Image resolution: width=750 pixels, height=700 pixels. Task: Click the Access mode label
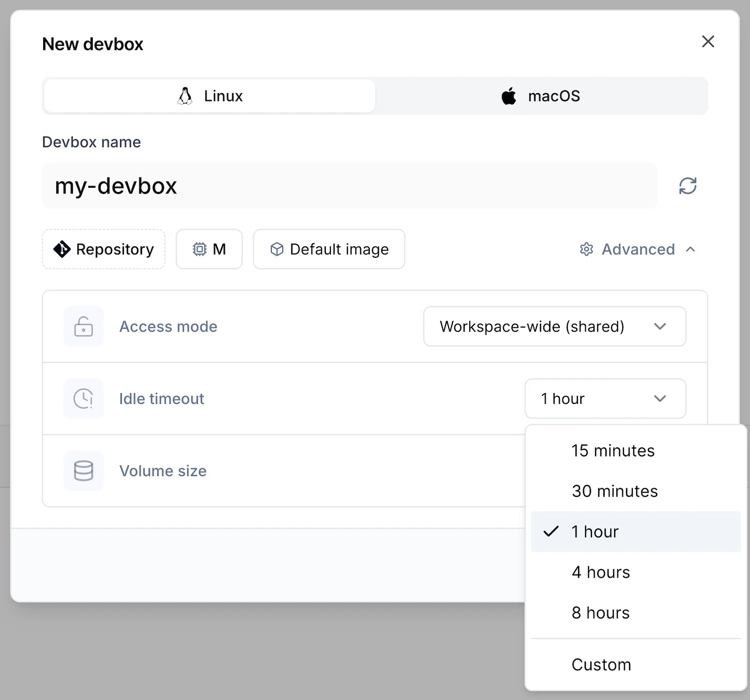168,327
